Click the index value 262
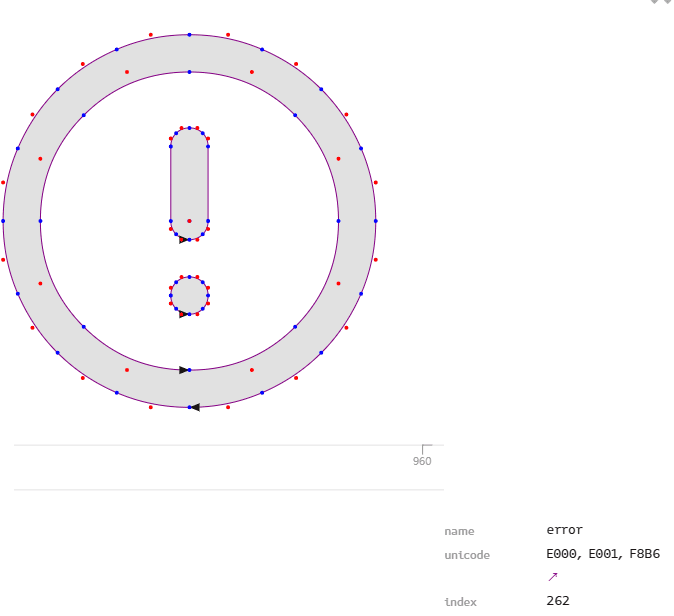 coord(558,601)
